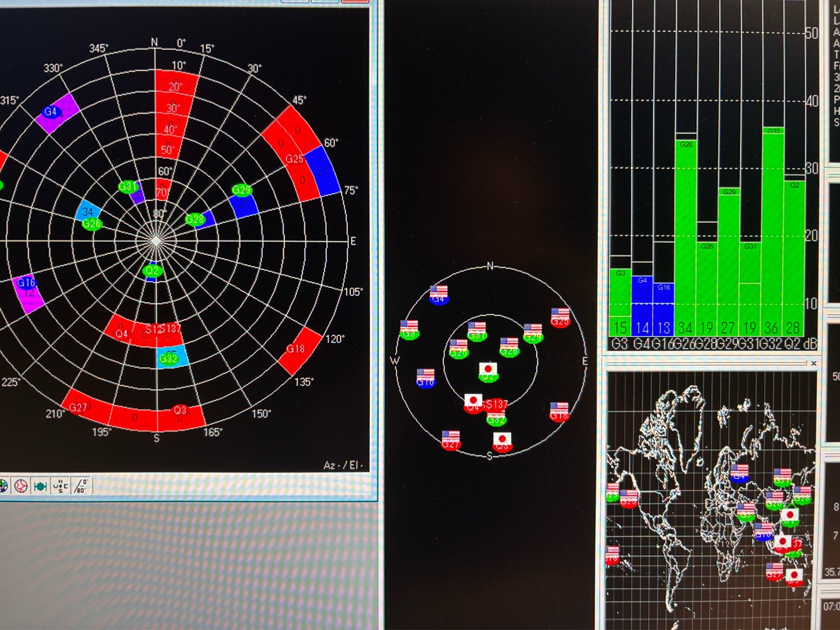Close the world map panel
This screenshot has height=630, width=840.
coord(813,363)
